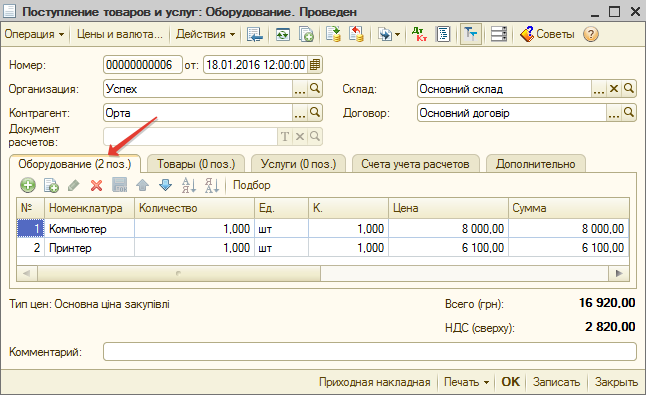Open the Операция dropdown menu

[34, 34]
